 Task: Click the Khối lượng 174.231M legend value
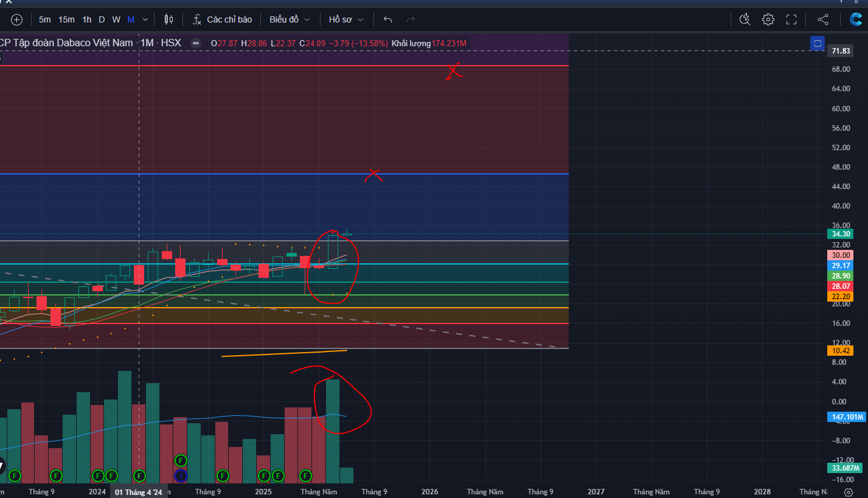[x=429, y=43]
